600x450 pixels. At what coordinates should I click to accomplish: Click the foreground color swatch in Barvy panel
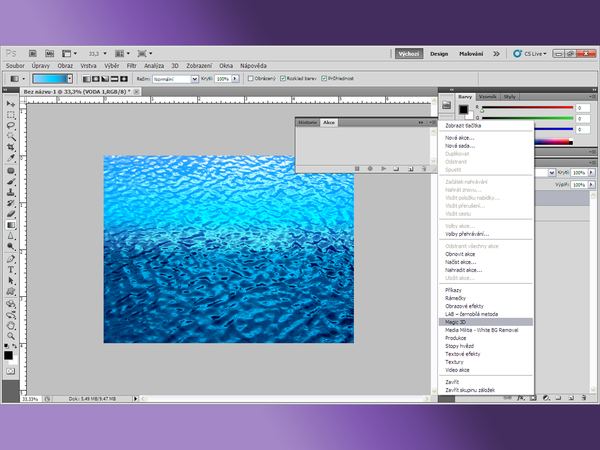[x=462, y=108]
